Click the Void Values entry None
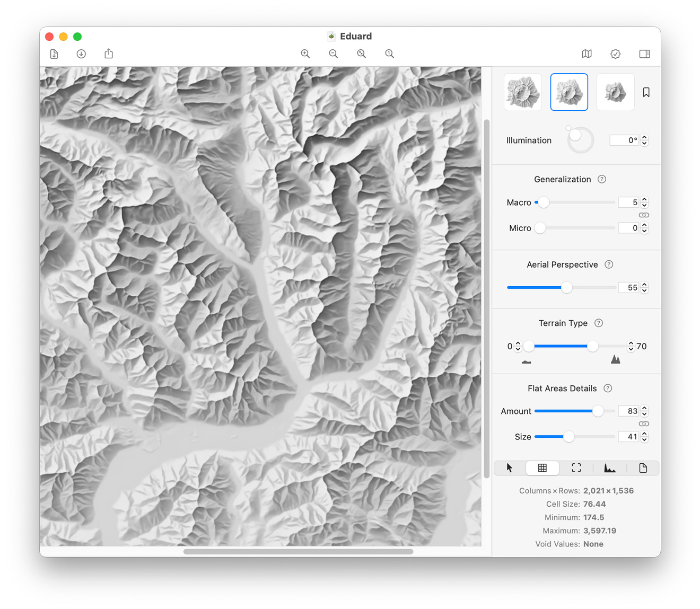This screenshot has height=609, width=700. tap(593, 544)
